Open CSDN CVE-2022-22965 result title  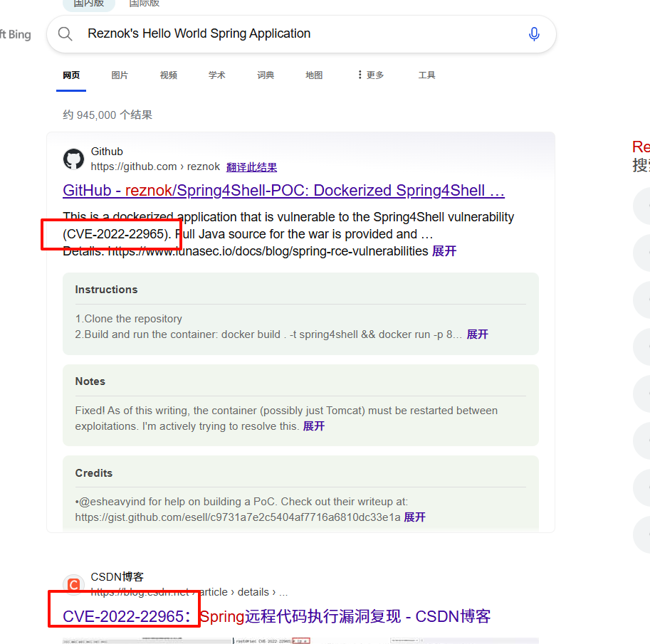(x=276, y=616)
